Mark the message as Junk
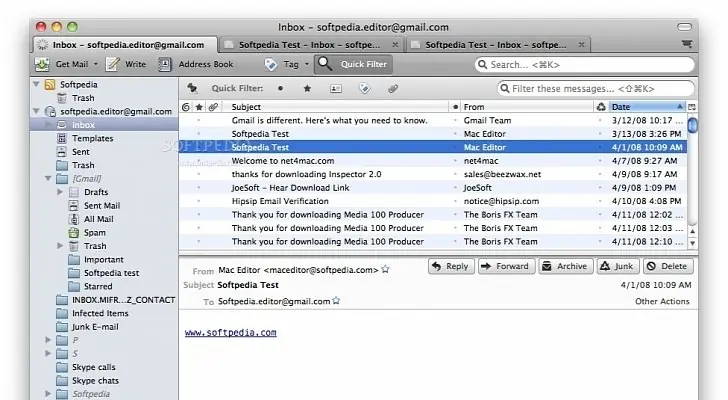The image size is (728, 400). 618,266
